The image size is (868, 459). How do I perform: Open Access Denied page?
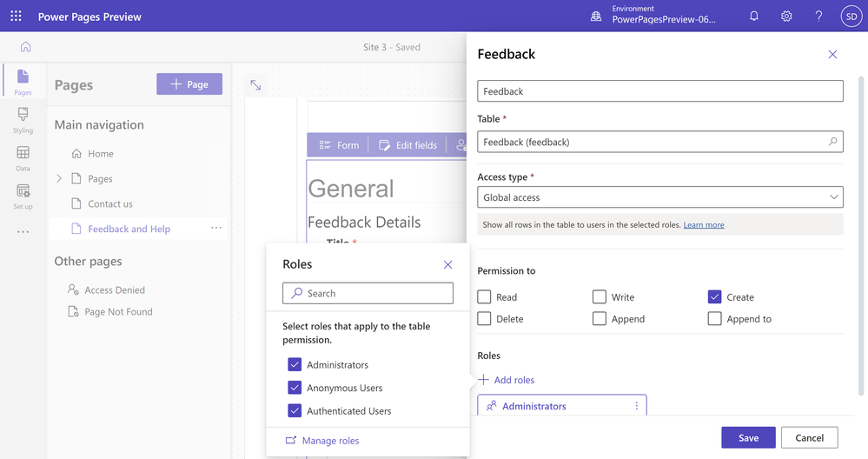pyautogui.click(x=115, y=290)
